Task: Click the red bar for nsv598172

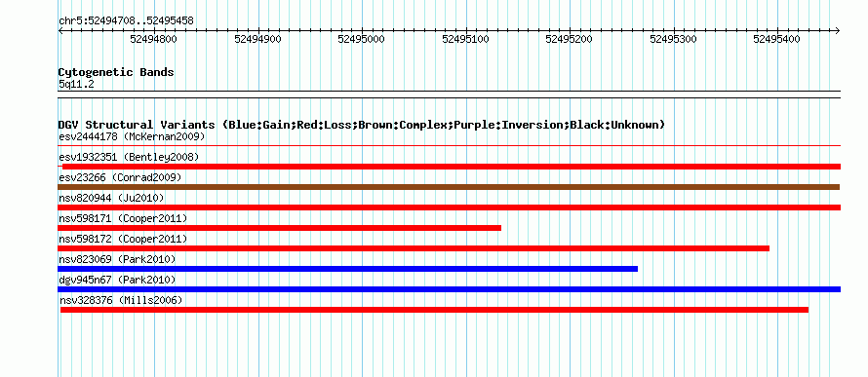Action: 414,248
